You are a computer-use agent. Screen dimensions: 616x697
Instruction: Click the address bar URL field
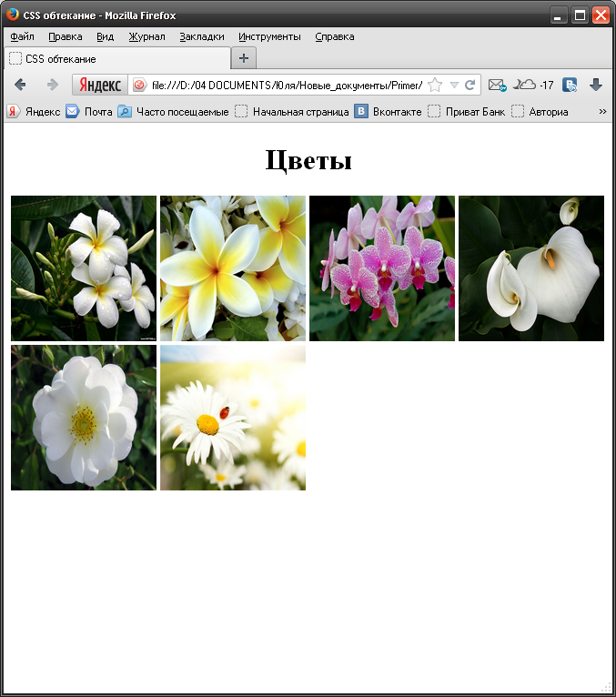click(286, 85)
